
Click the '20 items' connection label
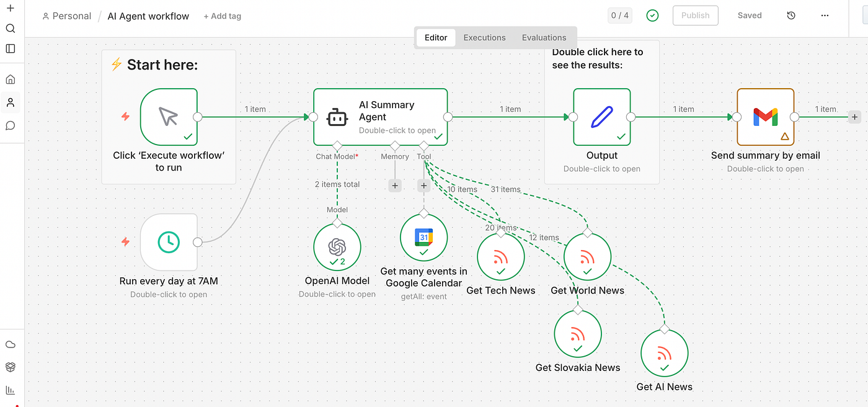pyautogui.click(x=500, y=228)
